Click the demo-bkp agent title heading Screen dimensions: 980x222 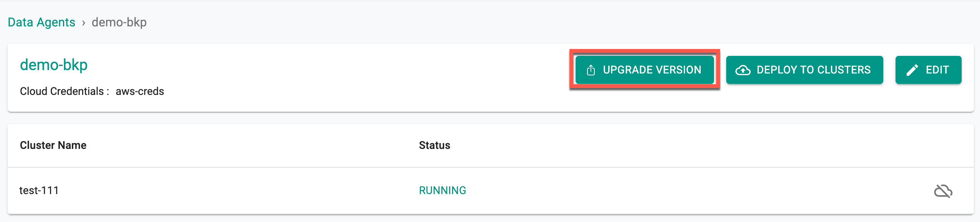click(x=54, y=65)
